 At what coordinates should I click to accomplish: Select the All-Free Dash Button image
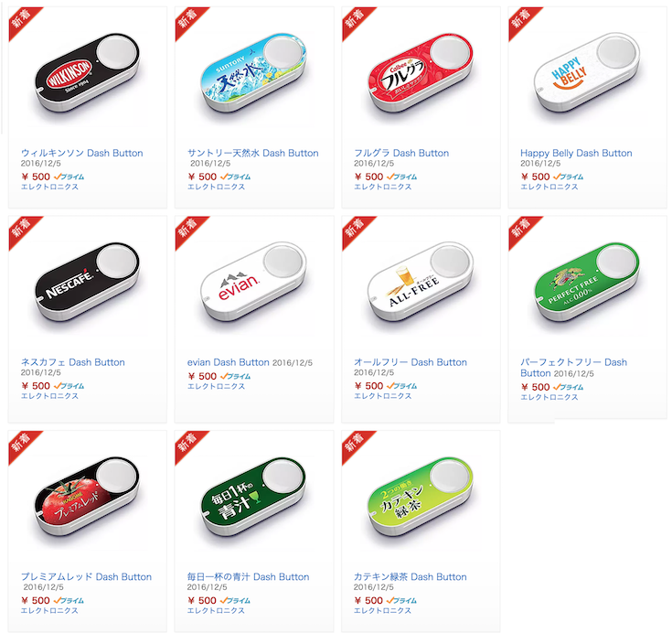[421, 282]
